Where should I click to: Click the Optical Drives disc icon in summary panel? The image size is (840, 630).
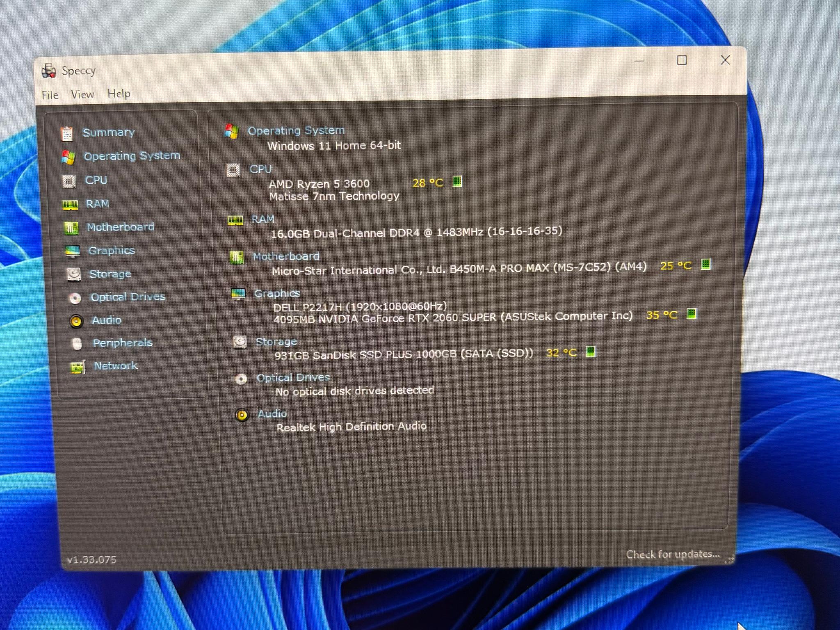pyautogui.click(x=241, y=379)
